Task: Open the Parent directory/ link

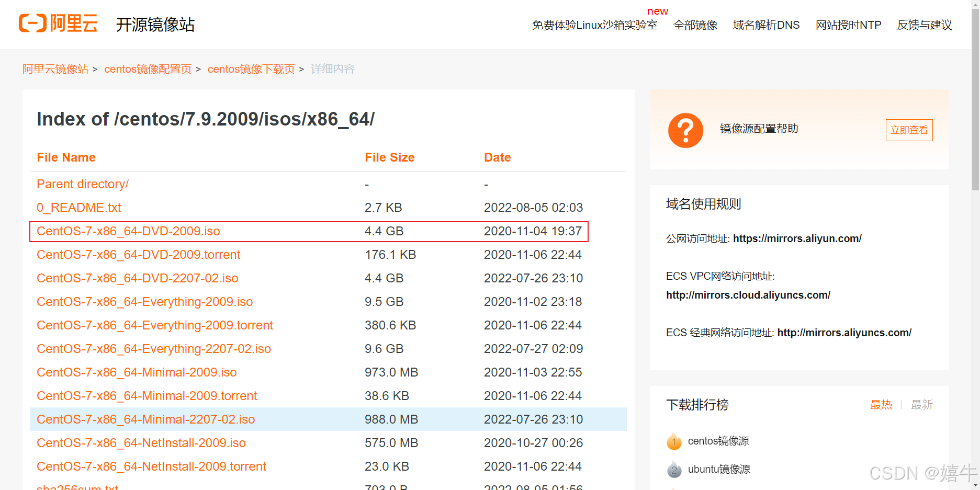Action: [83, 184]
